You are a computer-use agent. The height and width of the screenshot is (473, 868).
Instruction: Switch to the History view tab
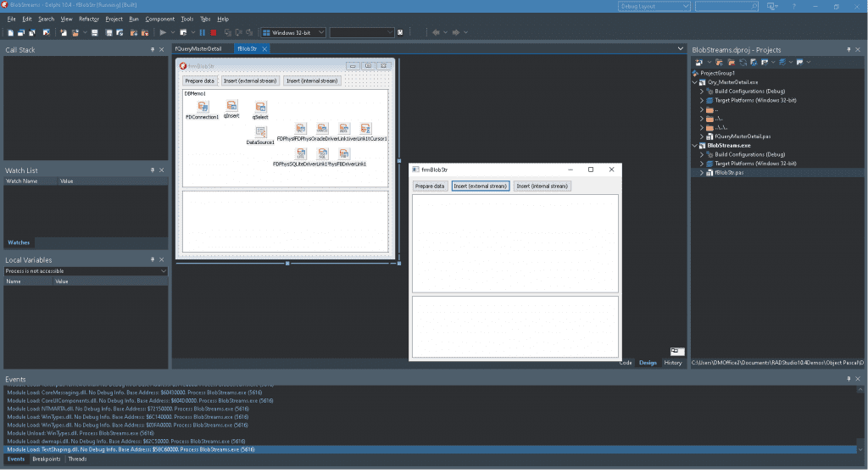(673, 363)
